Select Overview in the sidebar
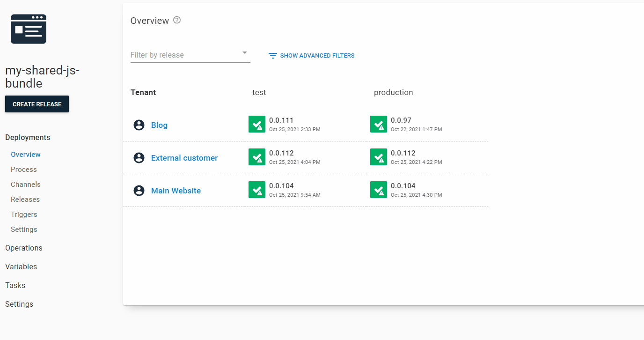The height and width of the screenshot is (340, 644). [x=26, y=155]
